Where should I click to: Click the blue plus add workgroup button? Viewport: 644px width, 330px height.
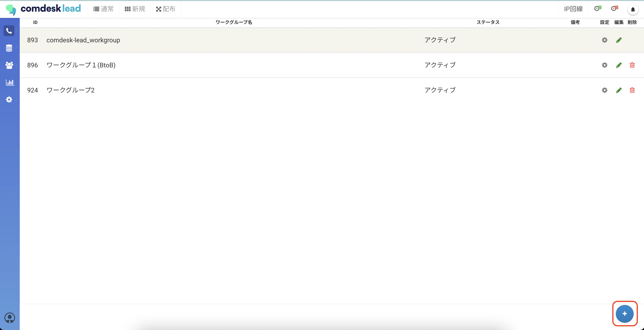pos(625,314)
